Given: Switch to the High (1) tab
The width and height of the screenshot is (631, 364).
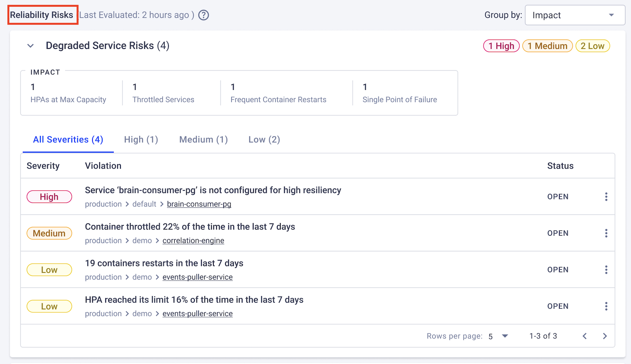Looking at the screenshot, I should pos(141,140).
